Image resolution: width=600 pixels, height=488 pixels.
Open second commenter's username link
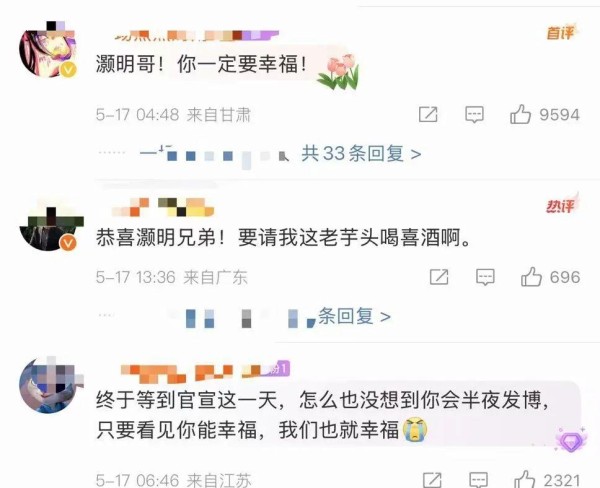pos(163,208)
